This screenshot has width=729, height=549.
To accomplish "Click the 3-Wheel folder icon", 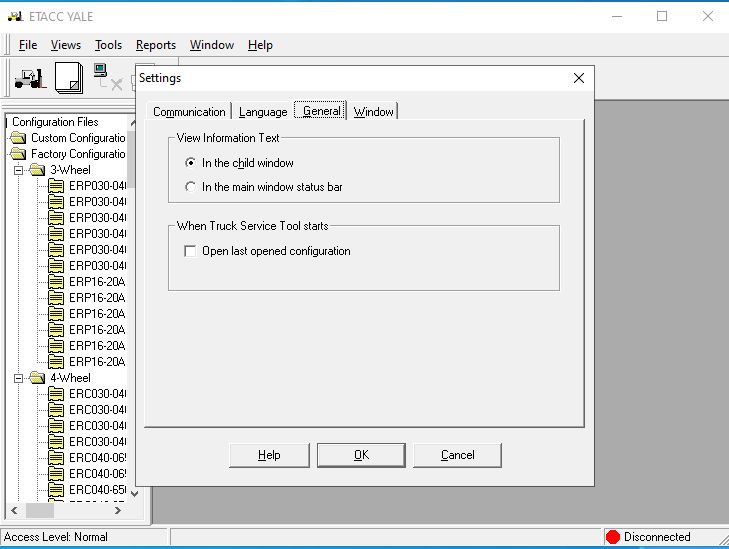I will point(37,170).
